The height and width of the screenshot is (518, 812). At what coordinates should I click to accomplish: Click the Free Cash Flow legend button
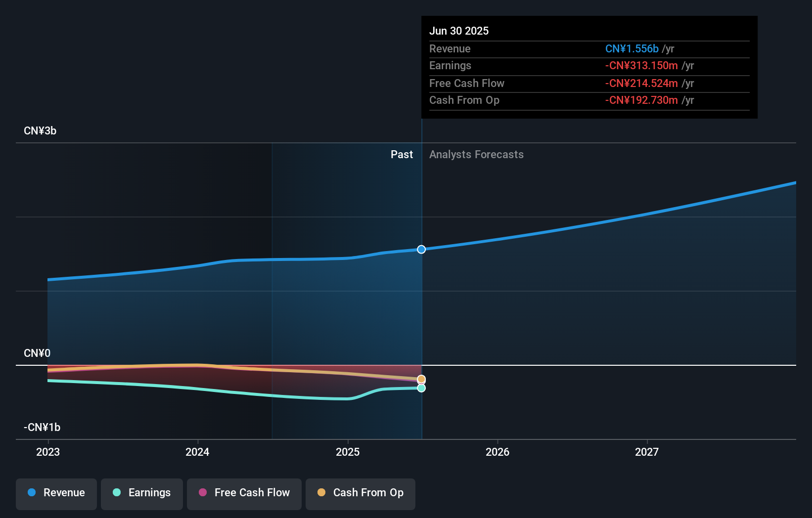point(244,493)
